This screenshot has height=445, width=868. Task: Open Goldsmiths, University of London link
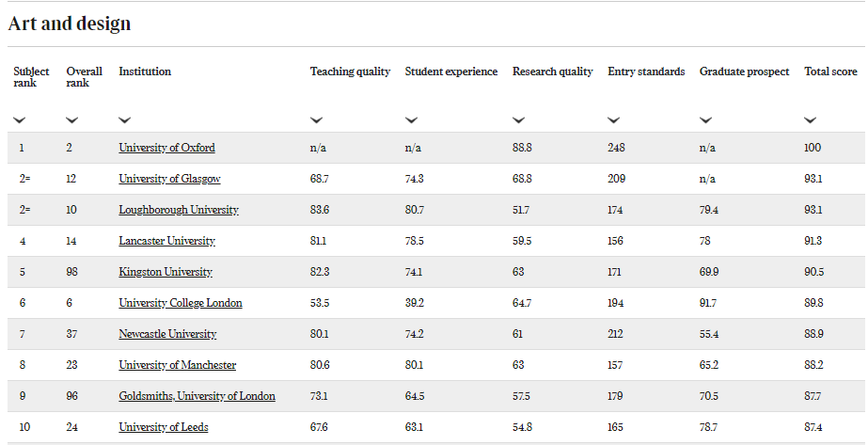click(197, 396)
